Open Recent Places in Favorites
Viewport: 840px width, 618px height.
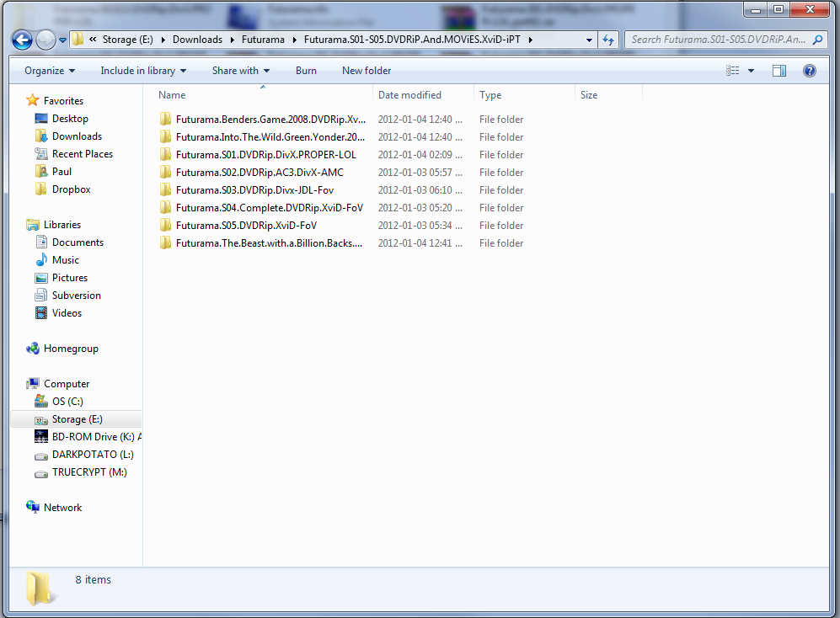[x=82, y=154]
